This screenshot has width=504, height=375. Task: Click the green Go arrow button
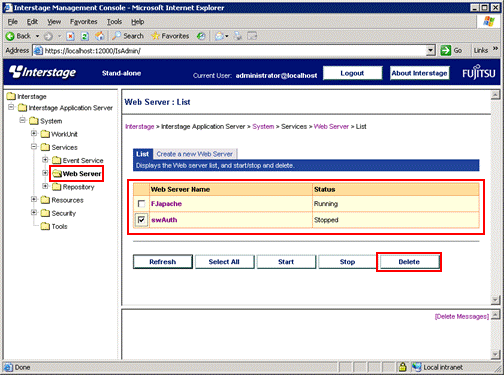coord(446,50)
